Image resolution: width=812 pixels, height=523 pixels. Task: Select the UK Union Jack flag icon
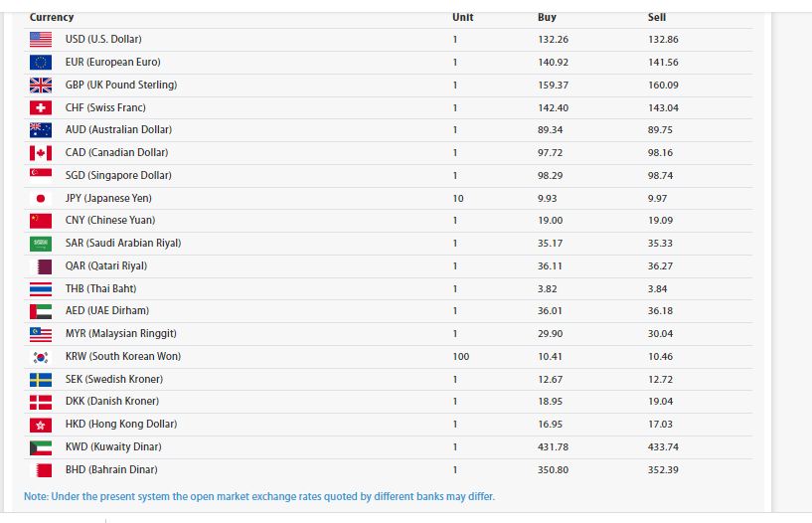tap(41, 85)
